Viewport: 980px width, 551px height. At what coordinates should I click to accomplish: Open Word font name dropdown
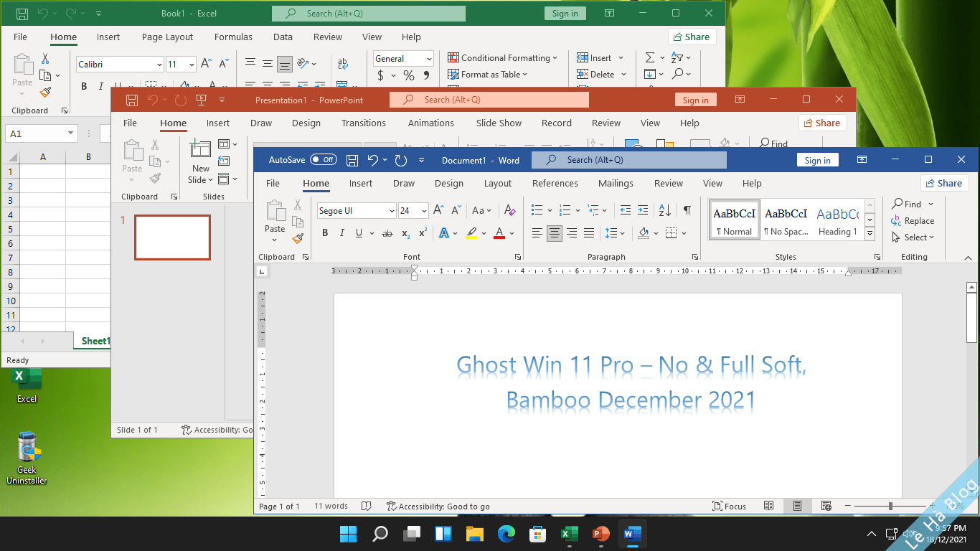point(392,211)
